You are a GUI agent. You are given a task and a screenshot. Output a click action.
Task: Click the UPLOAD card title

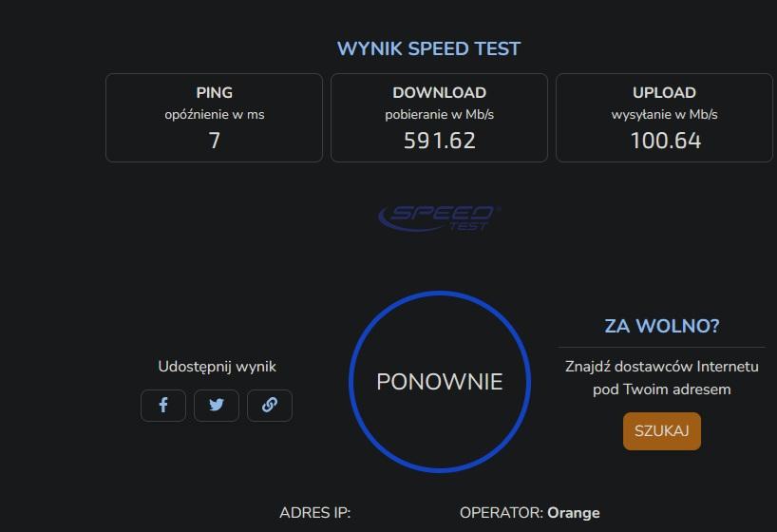click(664, 93)
